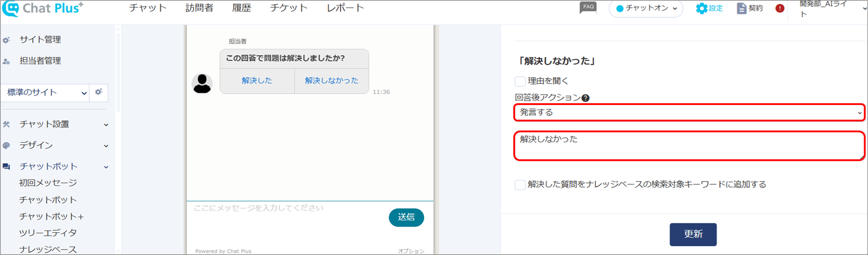
Task: Click the operator avatar in chat preview
Action: [x=202, y=83]
